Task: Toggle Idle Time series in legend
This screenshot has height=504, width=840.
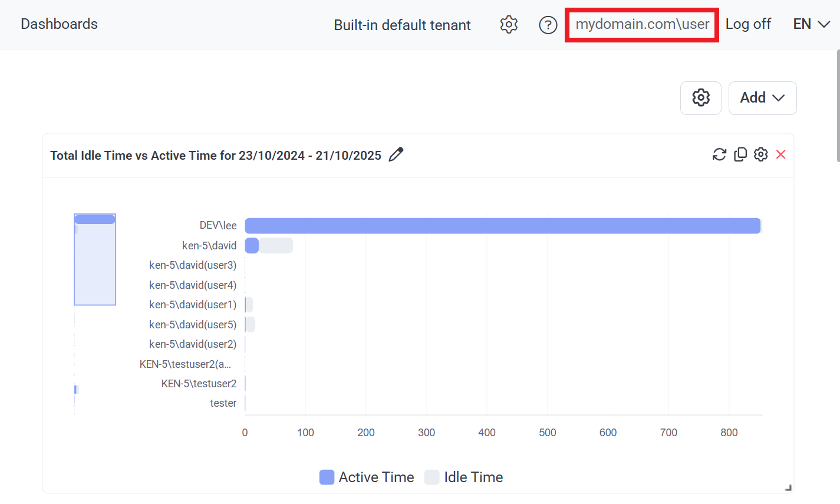Action: (x=464, y=477)
